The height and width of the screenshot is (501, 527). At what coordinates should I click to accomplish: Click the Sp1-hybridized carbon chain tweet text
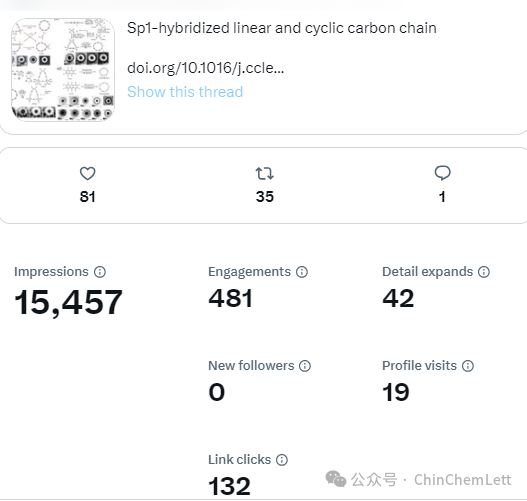[x=282, y=28]
